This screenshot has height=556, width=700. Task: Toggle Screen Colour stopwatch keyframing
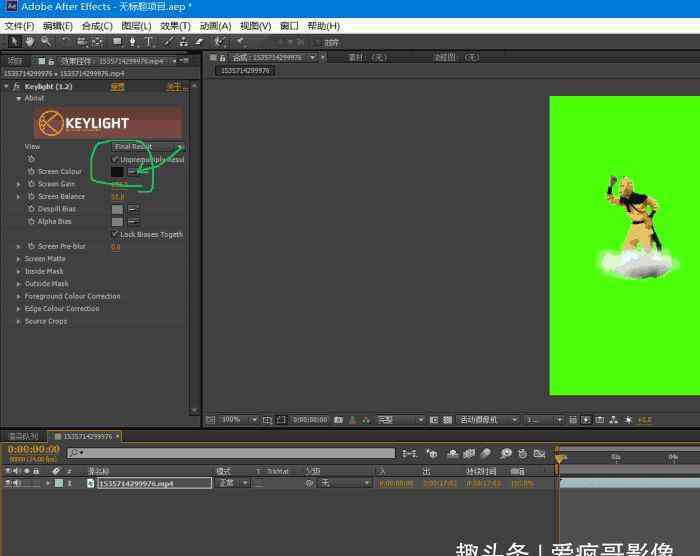point(31,171)
